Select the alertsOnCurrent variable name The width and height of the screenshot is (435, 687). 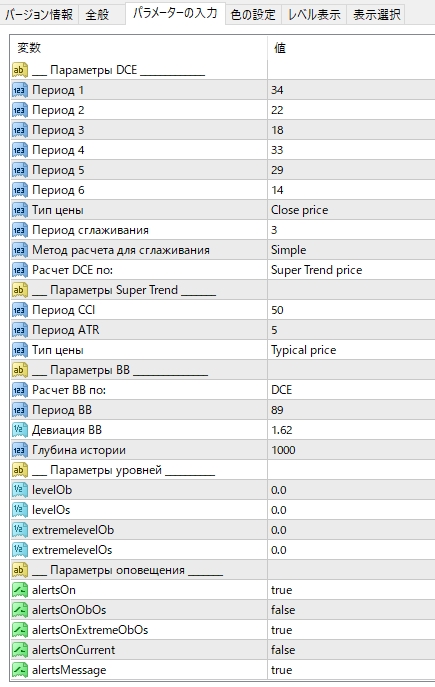point(73,650)
